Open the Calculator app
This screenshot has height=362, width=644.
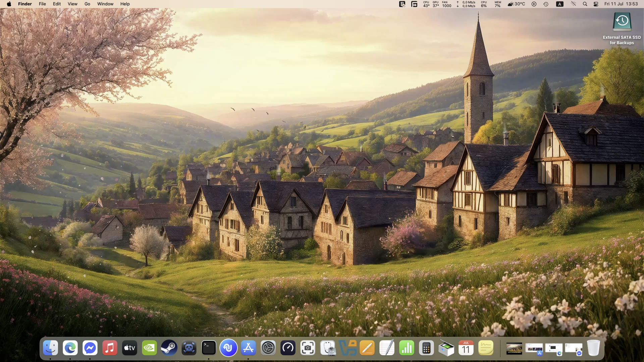click(426, 348)
